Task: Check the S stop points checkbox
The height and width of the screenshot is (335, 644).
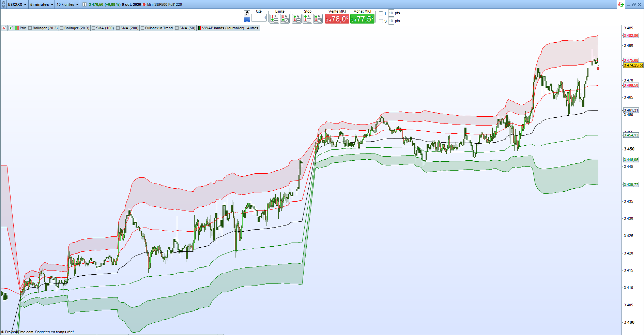Action: [x=381, y=21]
